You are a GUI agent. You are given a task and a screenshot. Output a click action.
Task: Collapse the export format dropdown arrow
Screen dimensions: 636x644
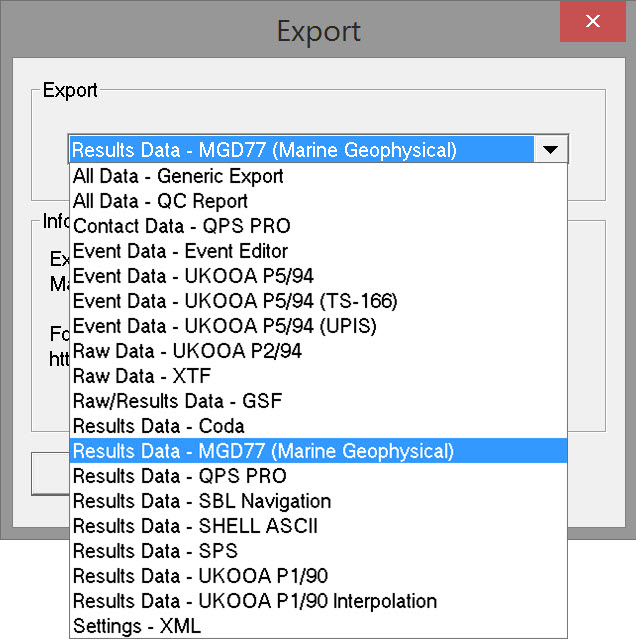(x=550, y=150)
